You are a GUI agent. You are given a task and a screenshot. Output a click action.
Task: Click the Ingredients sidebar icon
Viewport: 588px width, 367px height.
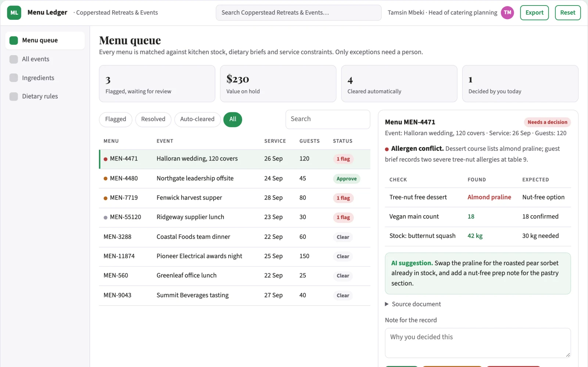(x=14, y=78)
